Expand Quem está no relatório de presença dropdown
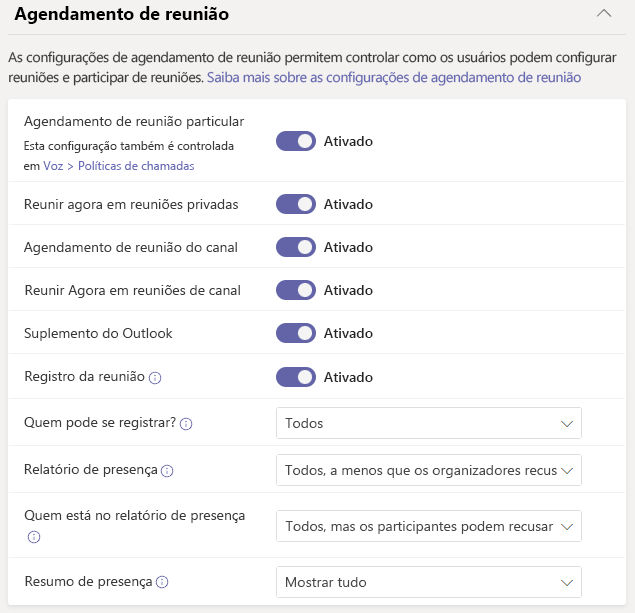 [x=428, y=526]
